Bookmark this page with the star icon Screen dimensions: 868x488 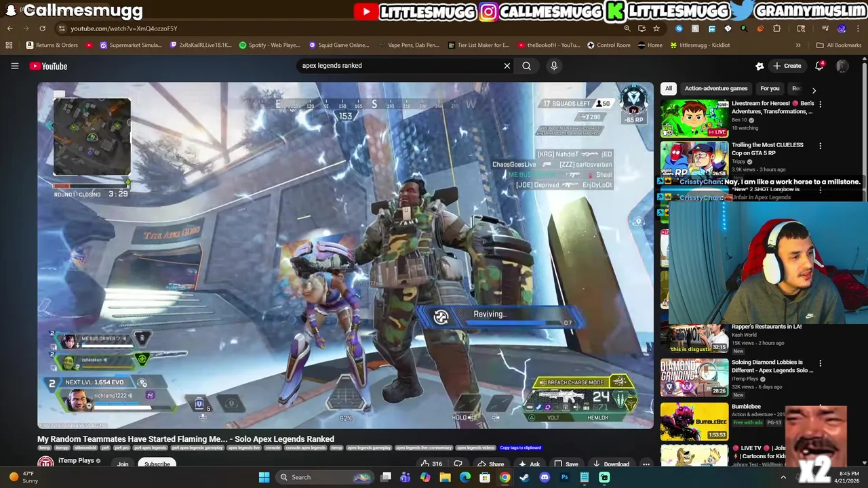[x=656, y=28]
